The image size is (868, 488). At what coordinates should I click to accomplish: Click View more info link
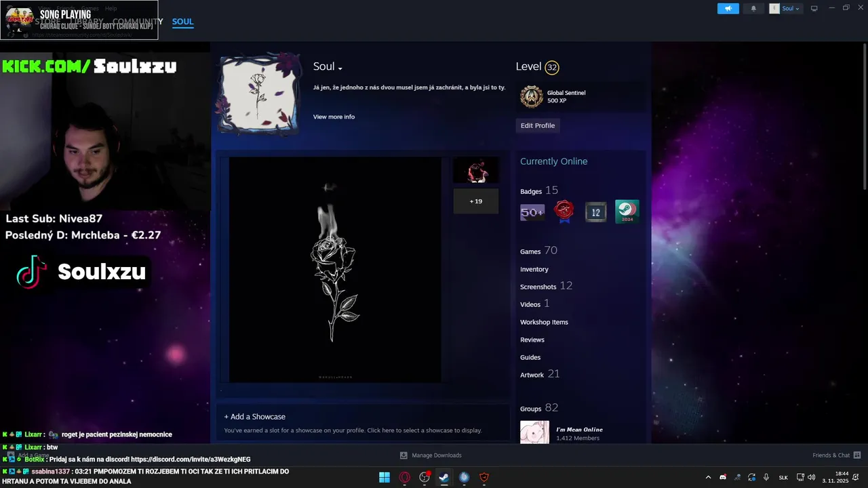click(x=334, y=117)
